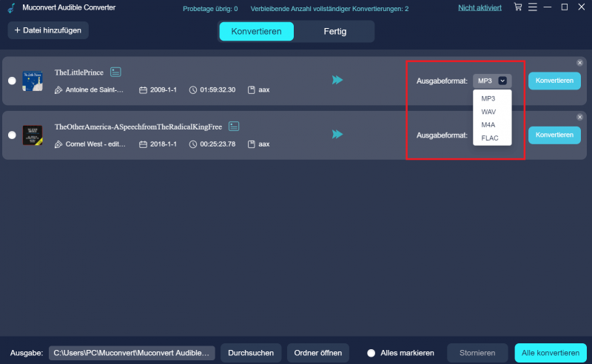Click the Alle konvertieren button

pos(551,353)
